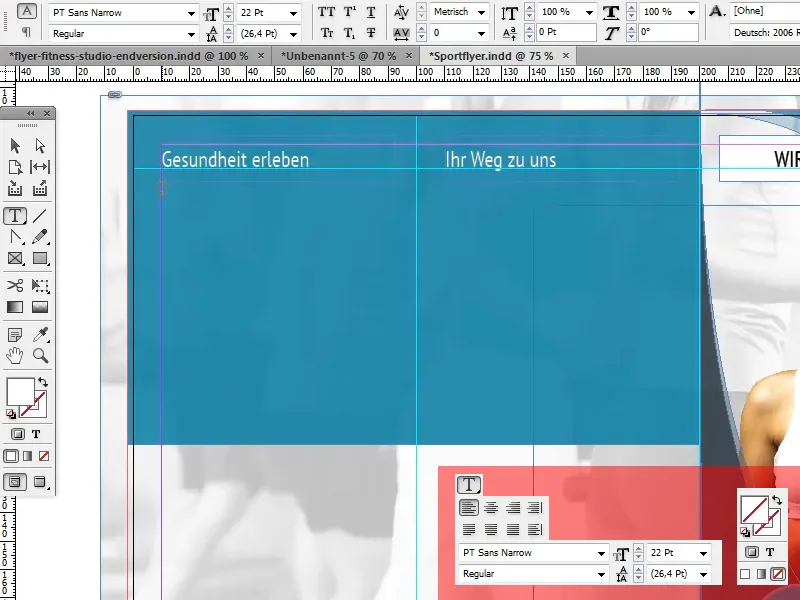The width and height of the screenshot is (800, 600).
Task: Pick the Pen tool
Action: [x=15, y=237]
